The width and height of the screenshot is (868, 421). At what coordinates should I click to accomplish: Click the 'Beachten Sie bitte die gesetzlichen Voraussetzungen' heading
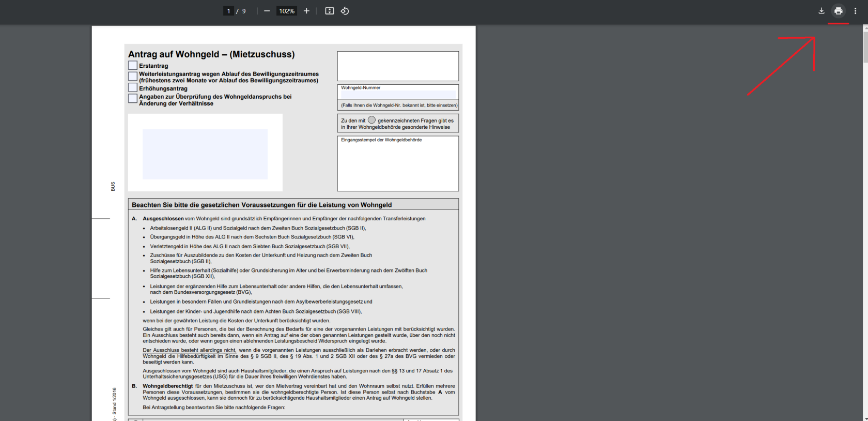[261, 205]
